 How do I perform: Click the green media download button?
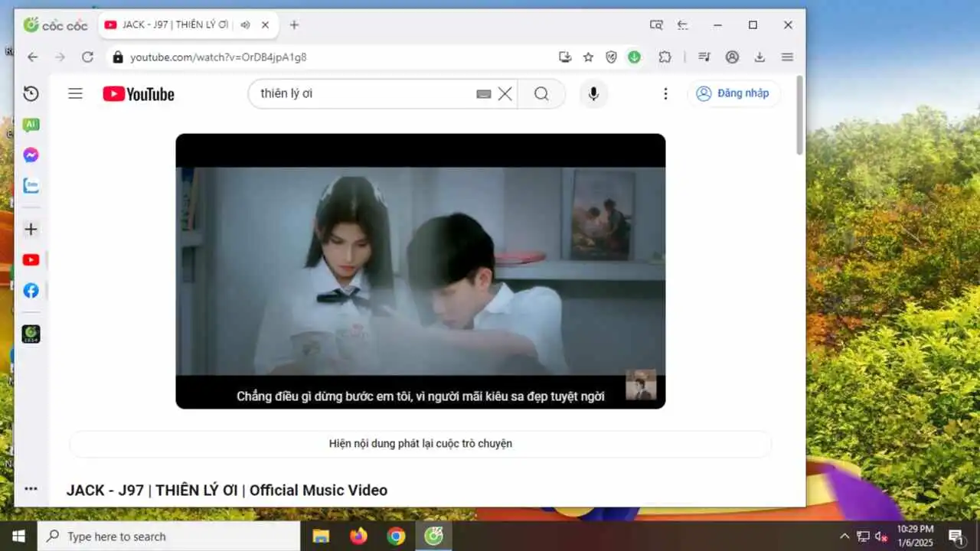tap(634, 57)
